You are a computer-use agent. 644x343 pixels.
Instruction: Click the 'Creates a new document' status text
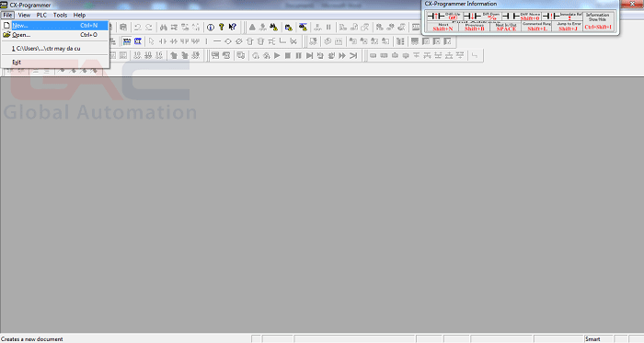(32, 339)
